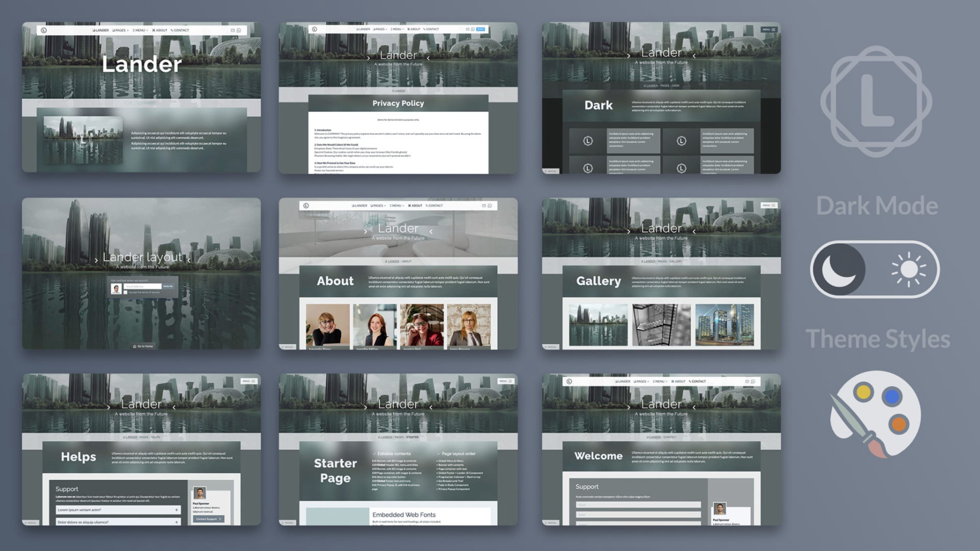The width and height of the screenshot is (980, 551).
Task: Open the night towers thumbnail in the Gallery preview
Action: point(724,325)
